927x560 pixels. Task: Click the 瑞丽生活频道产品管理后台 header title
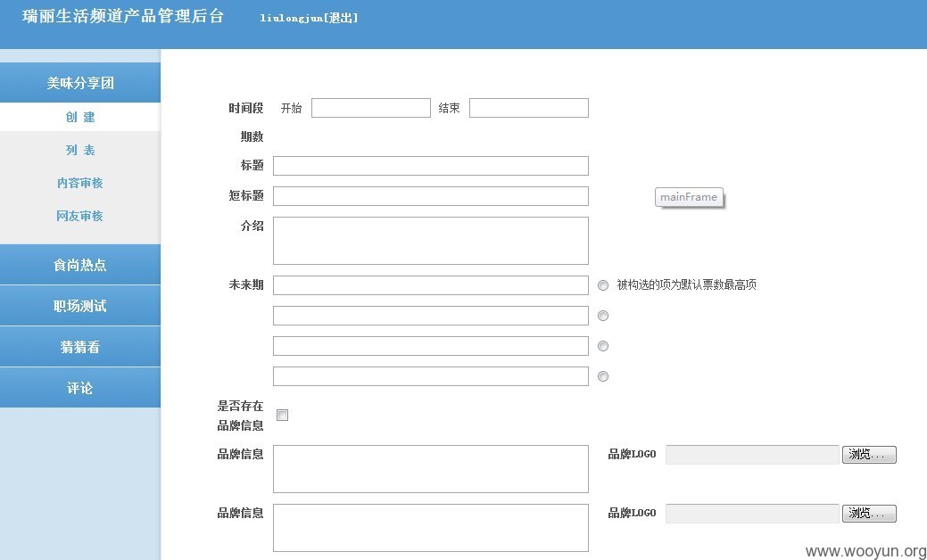(x=123, y=17)
